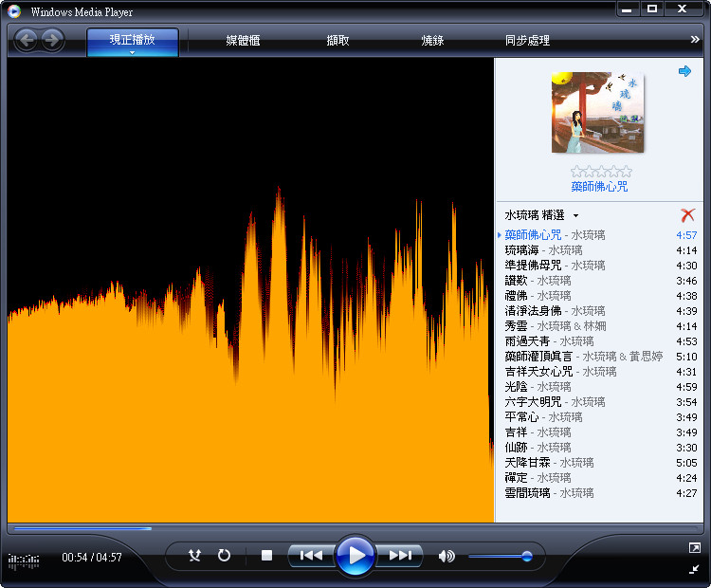This screenshot has height=588, width=711.
Task: Select the track 仙跡
Action: tap(599, 448)
